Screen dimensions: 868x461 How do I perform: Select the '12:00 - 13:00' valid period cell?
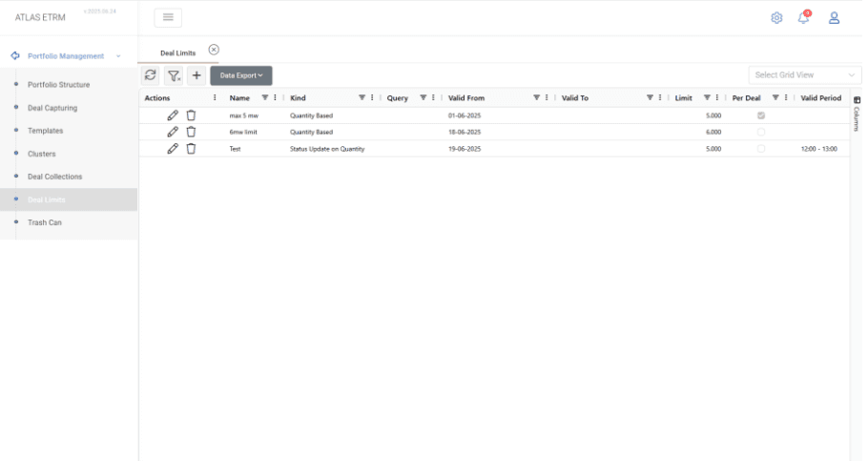tap(818, 149)
